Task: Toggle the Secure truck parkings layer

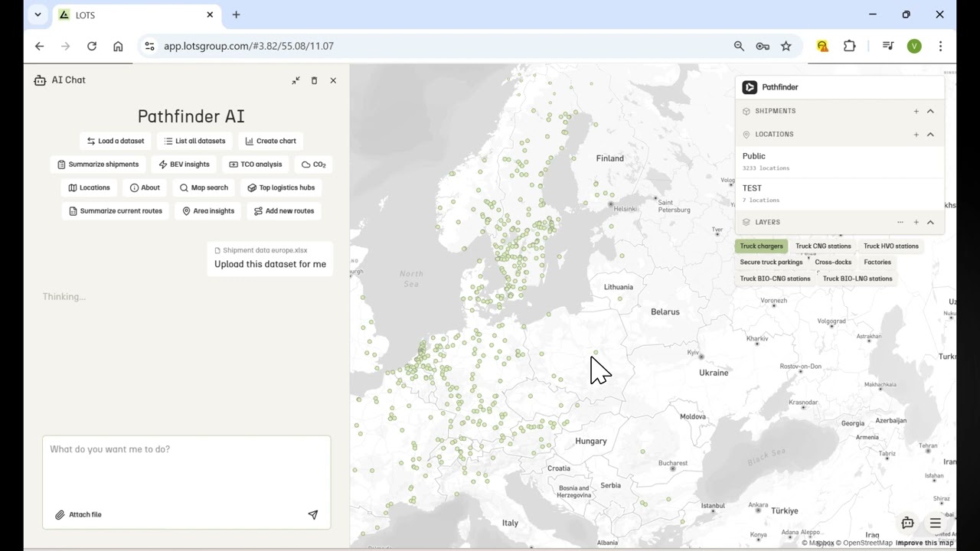Action: pyautogui.click(x=771, y=262)
